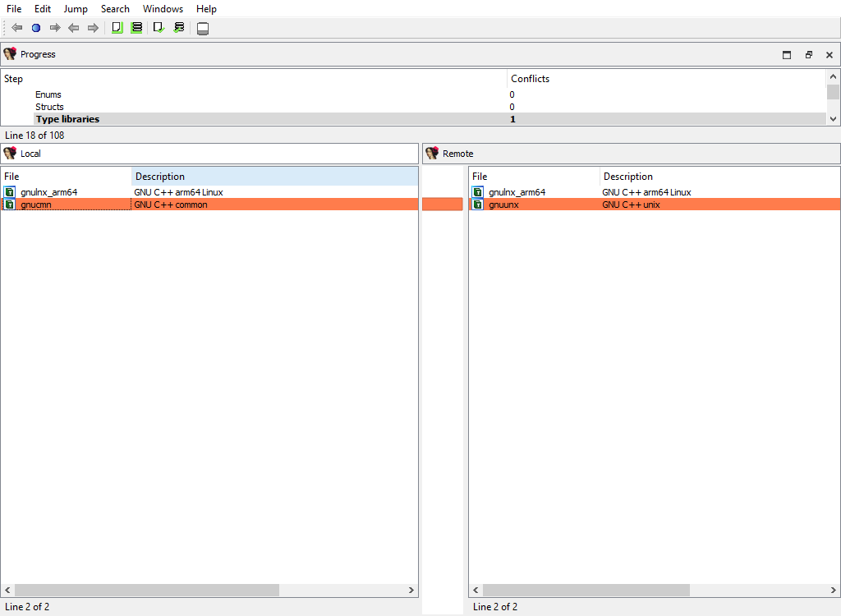The height and width of the screenshot is (616, 841).
Task: Click the single page icon with green corner
Action: 117,28
